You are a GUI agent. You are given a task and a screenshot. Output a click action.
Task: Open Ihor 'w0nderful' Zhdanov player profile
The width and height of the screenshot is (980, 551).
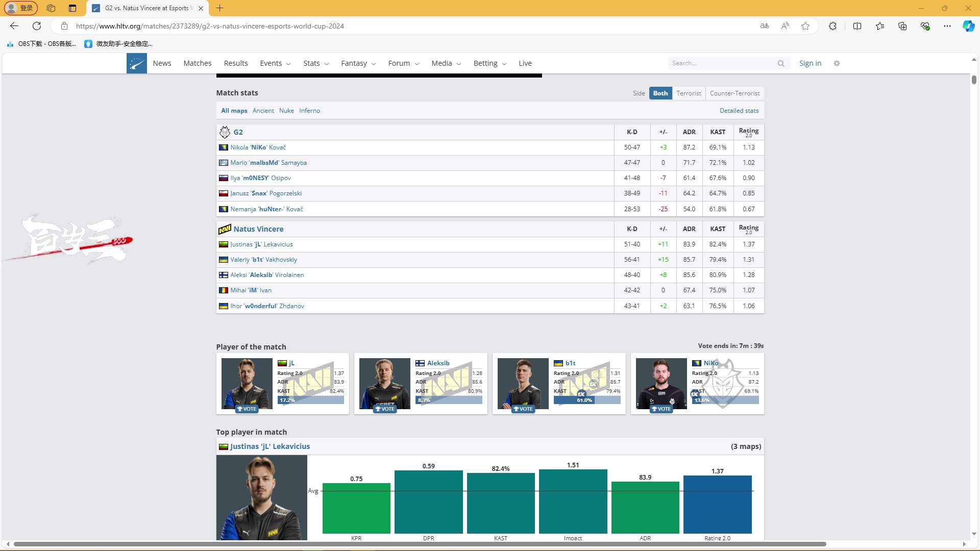267,306
